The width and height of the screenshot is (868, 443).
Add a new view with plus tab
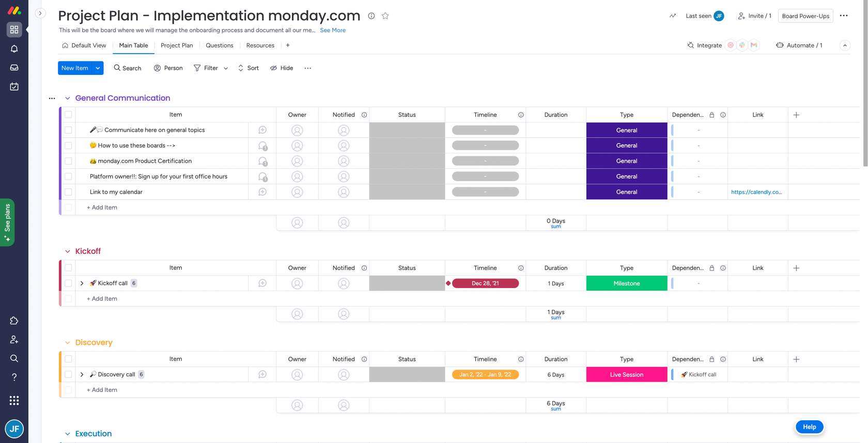[288, 45]
